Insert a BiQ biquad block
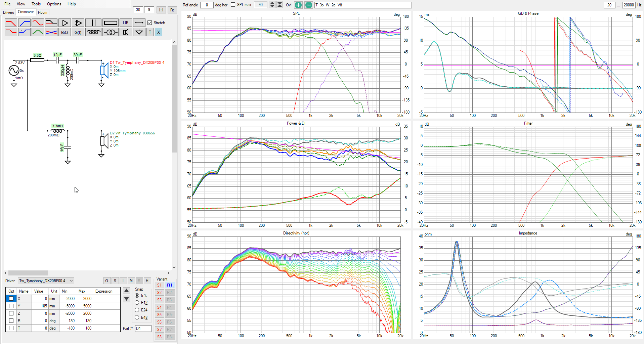 pos(65,32)
